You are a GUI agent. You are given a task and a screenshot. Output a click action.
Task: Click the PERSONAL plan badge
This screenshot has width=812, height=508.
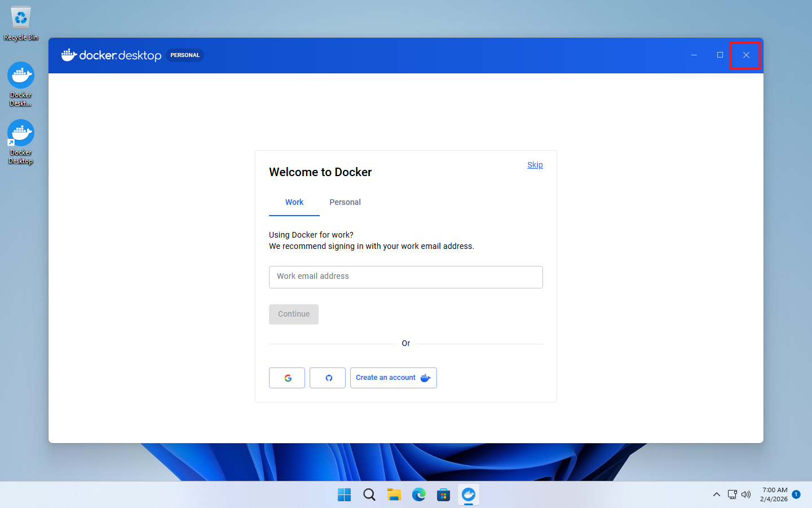click(185, 55)
